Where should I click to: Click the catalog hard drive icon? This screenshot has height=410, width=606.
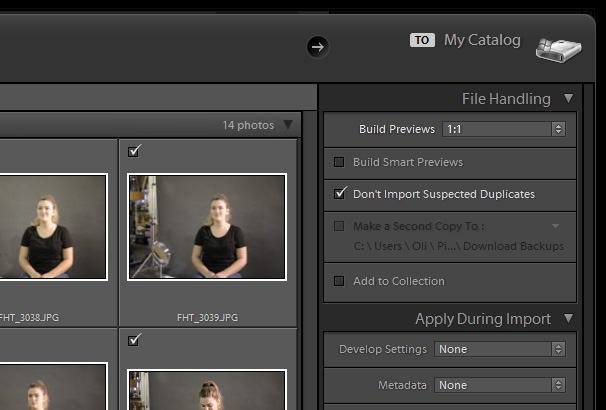point(557,48)
